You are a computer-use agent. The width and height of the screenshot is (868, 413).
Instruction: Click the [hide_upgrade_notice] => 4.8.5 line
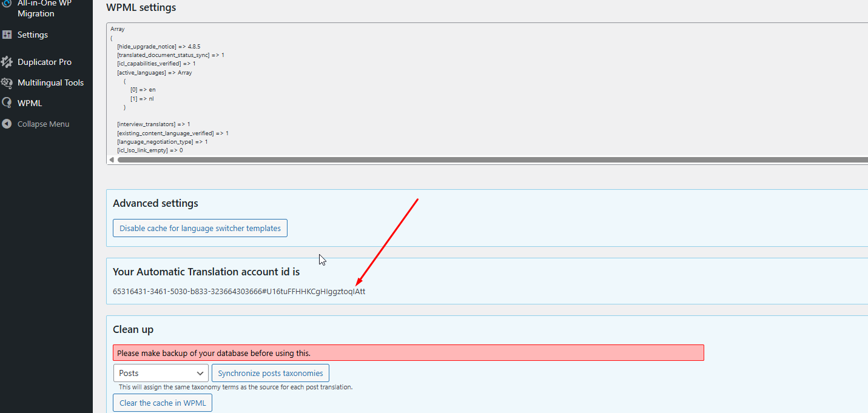point(159,46)
